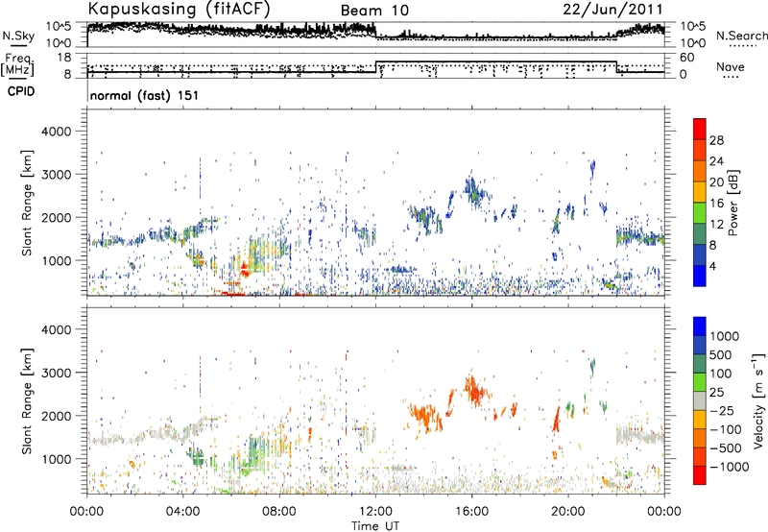Click the red top segment of Power colorbar
Screen dimensions: 768x532
tap(700, 129)
